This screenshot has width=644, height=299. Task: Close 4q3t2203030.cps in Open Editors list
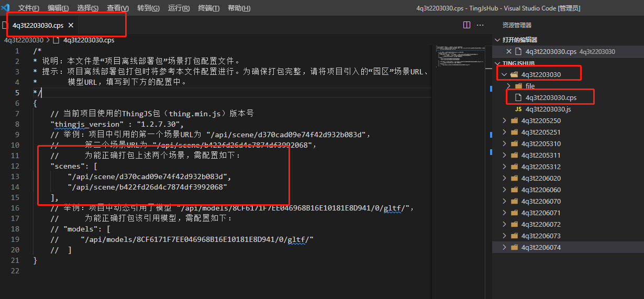(x=508, y=51)
